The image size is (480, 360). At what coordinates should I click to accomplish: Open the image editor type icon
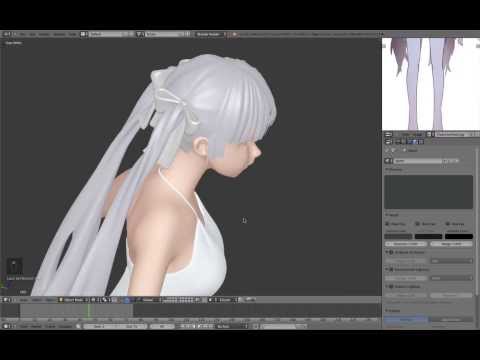point(389,134)
